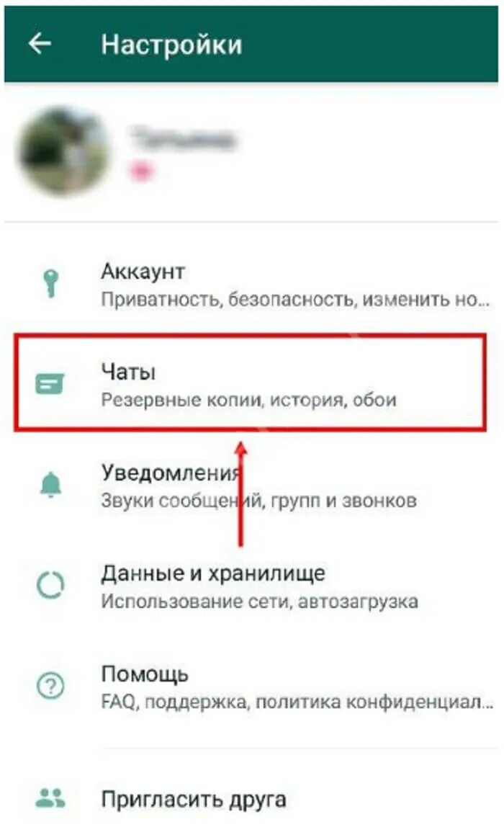Open the Чаты settings entry
Image resolution: width=504 pixels, height=840 pixels.
(x=251, y=383)
